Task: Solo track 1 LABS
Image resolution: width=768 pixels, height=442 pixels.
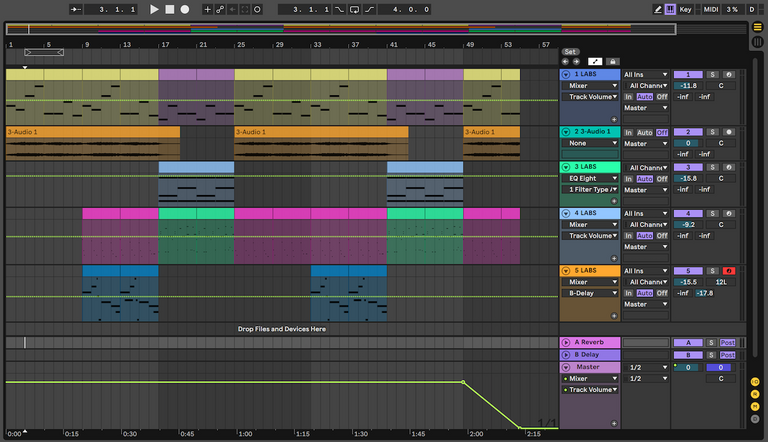Action: coord(713,74)
